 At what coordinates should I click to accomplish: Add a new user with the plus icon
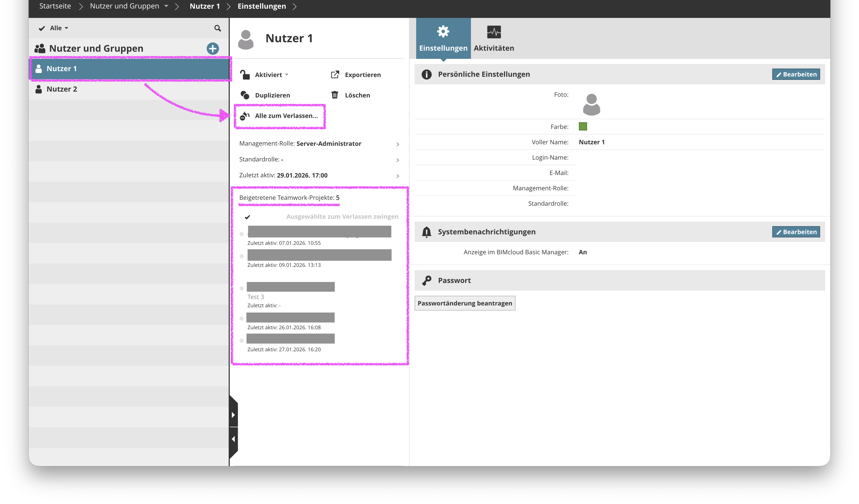click(x=213, y=48)
